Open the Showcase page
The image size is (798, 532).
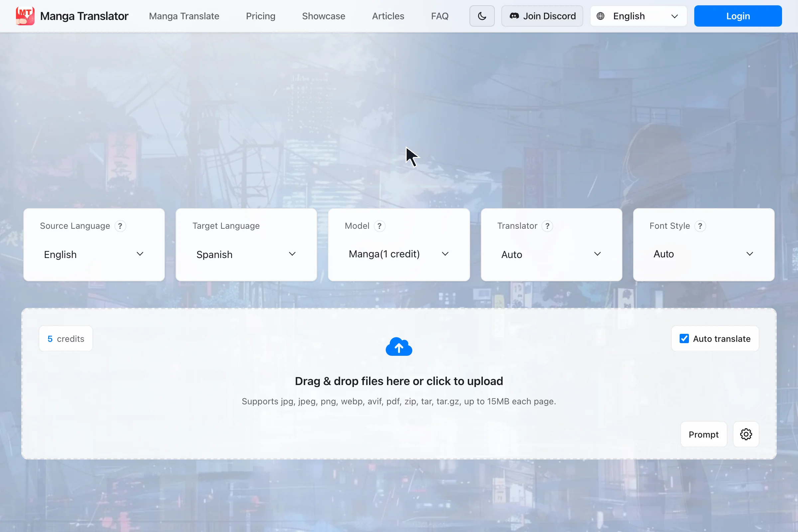[324, 16]
